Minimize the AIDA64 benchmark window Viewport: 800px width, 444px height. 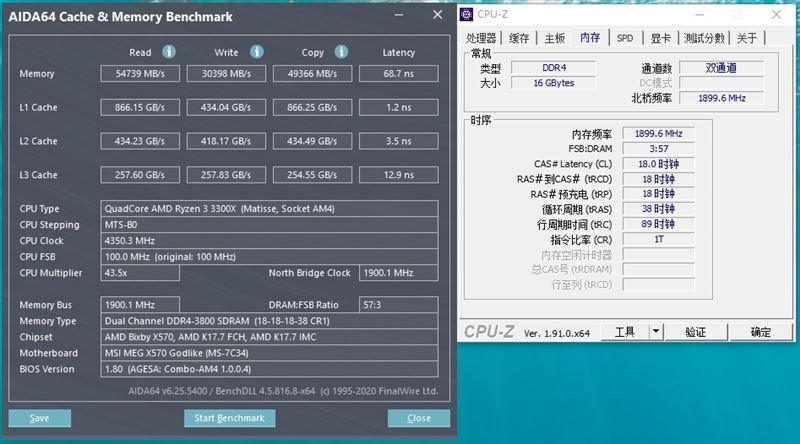click(399, 15)
